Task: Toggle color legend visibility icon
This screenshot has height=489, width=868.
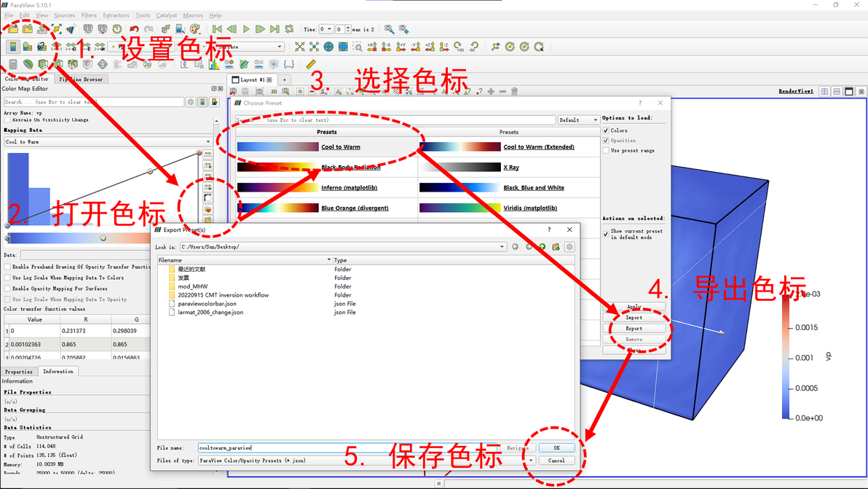Action: tap(12, 47)
